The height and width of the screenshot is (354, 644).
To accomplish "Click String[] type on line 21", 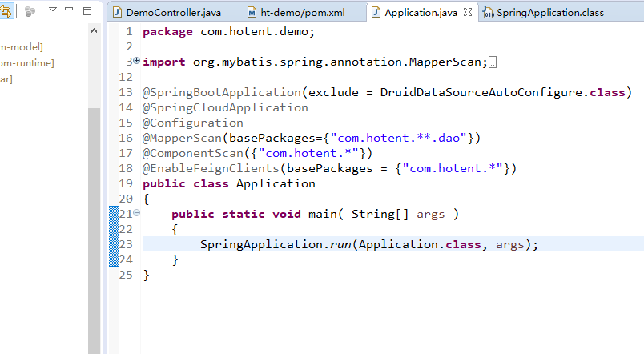I will click(x=380, y=214).
